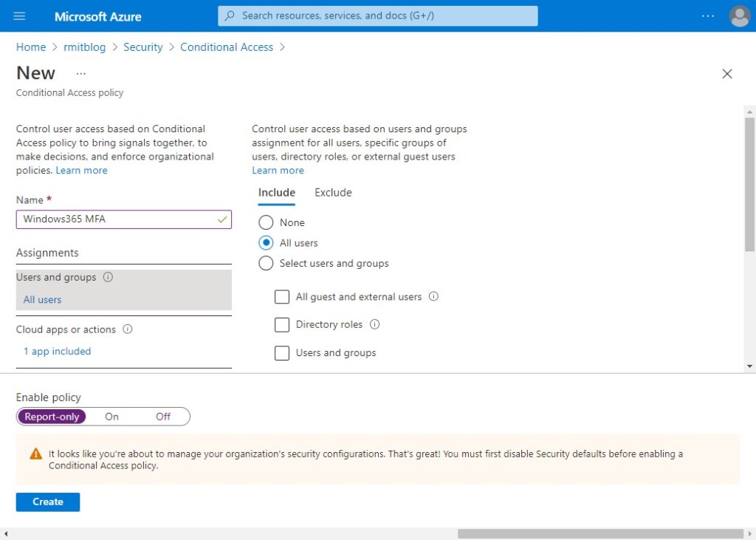Open the top bar ellipsis menu
This screenshot has width=756, height=540.
tap(708, 16)
